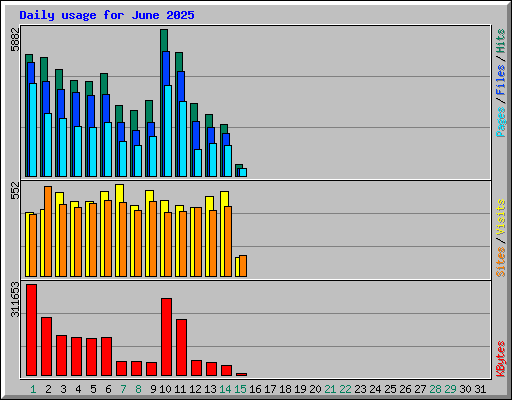Click day label 18 on the x-axis
Screen dimensions: 512x400
point(285,389)
